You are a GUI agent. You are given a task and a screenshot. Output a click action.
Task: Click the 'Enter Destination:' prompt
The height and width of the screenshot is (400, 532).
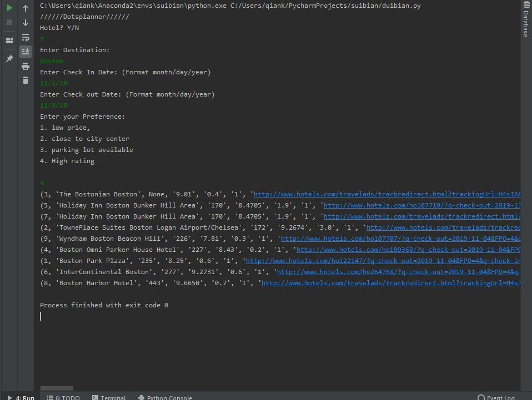click(74, 50)
